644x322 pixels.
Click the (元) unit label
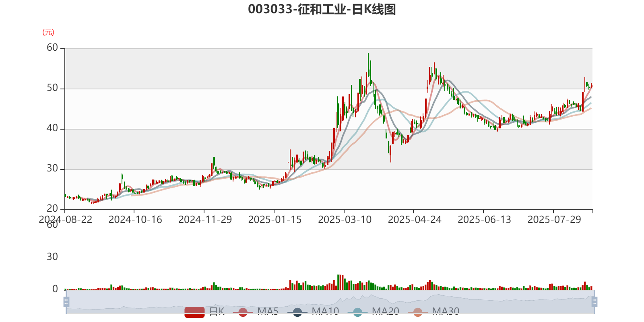click(x=48, y=32)
